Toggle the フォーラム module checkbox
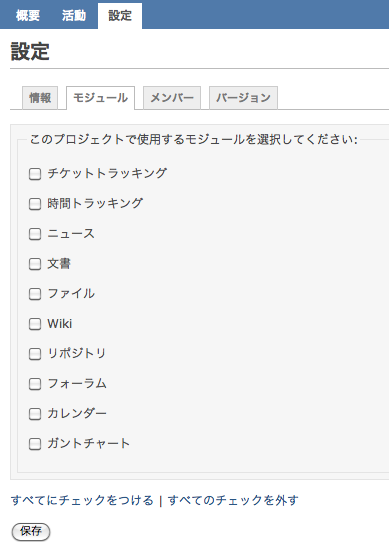 (x=35, y=384)
